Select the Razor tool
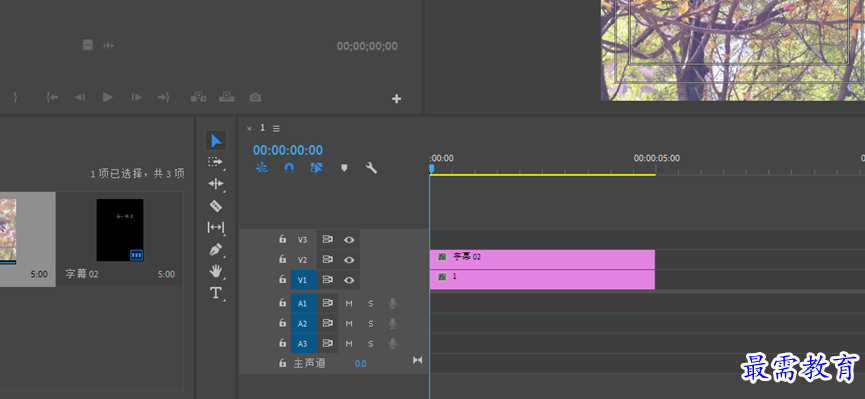 point(216,206)
